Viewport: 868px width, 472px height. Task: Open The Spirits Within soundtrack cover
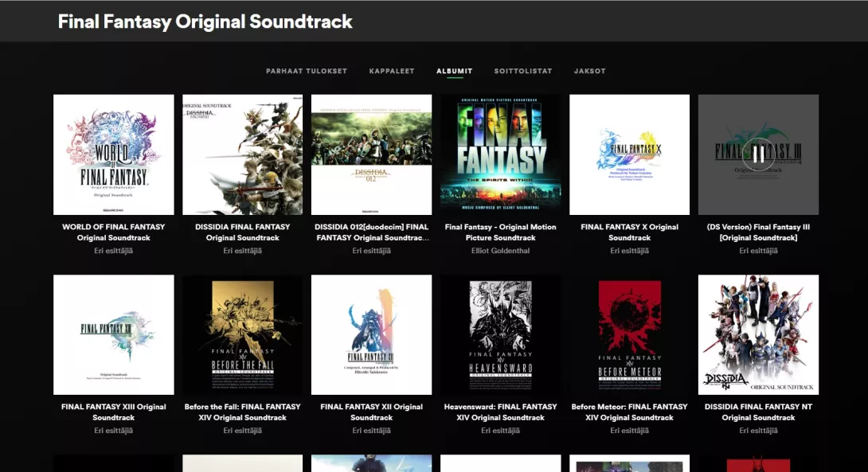[x=500, y=154]
